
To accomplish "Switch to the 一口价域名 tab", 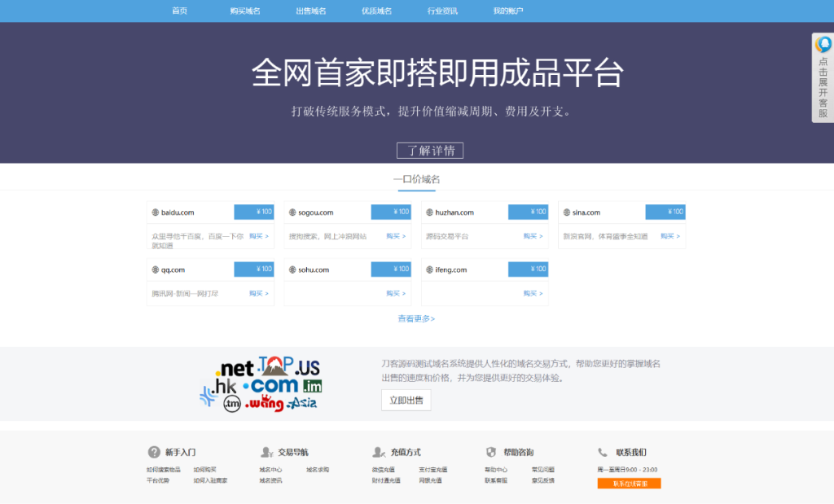I will (x=416, y=178).
